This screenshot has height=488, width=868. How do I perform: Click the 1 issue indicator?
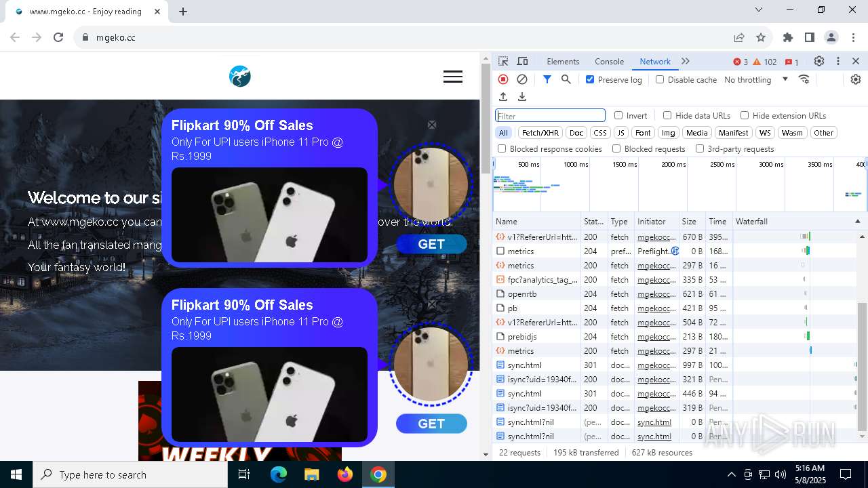click(792, 62)
